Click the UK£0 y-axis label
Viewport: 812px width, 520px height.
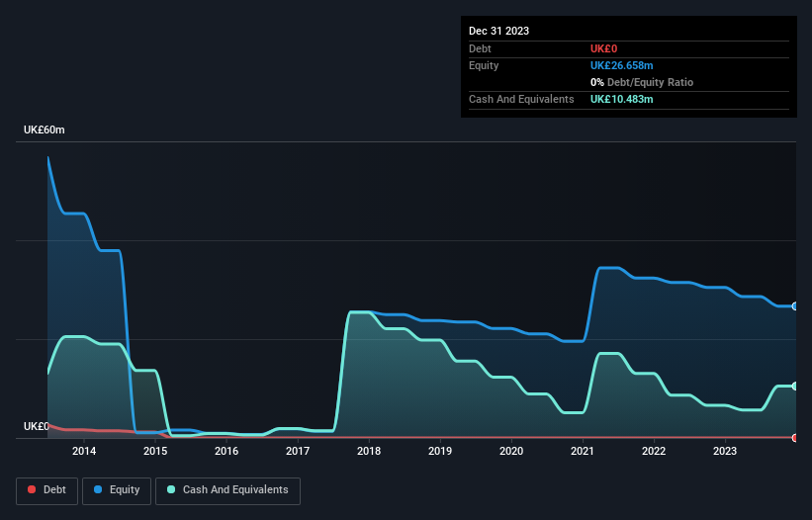(x=37, y=426)
